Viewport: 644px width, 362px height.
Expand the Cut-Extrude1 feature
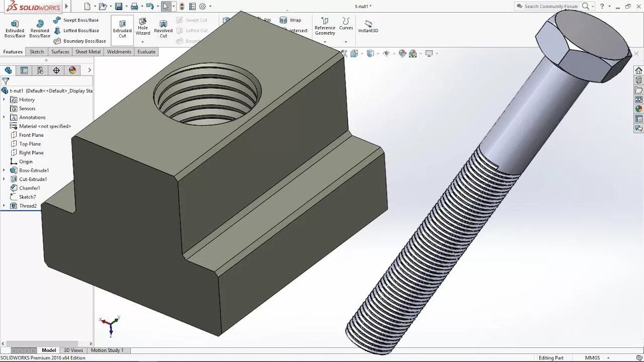coord(4,179)
